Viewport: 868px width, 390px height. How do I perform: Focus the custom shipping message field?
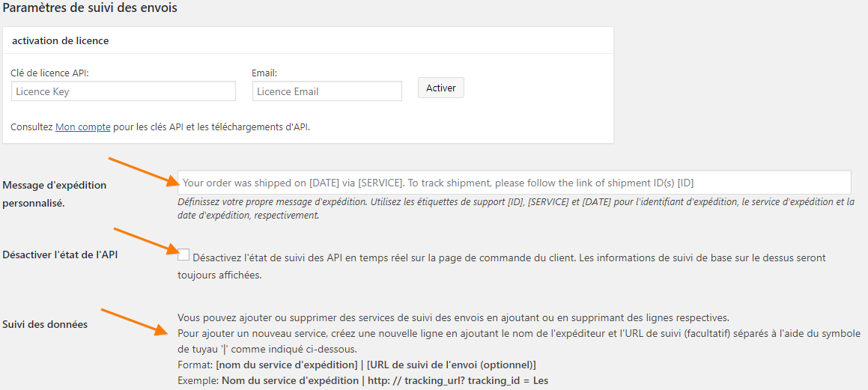[x=515, y=183]
